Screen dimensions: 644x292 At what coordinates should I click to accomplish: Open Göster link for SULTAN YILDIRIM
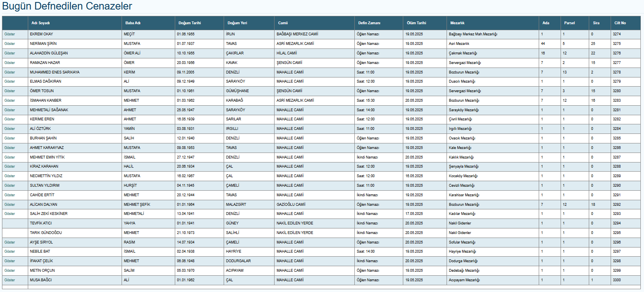tap(10, 186)
